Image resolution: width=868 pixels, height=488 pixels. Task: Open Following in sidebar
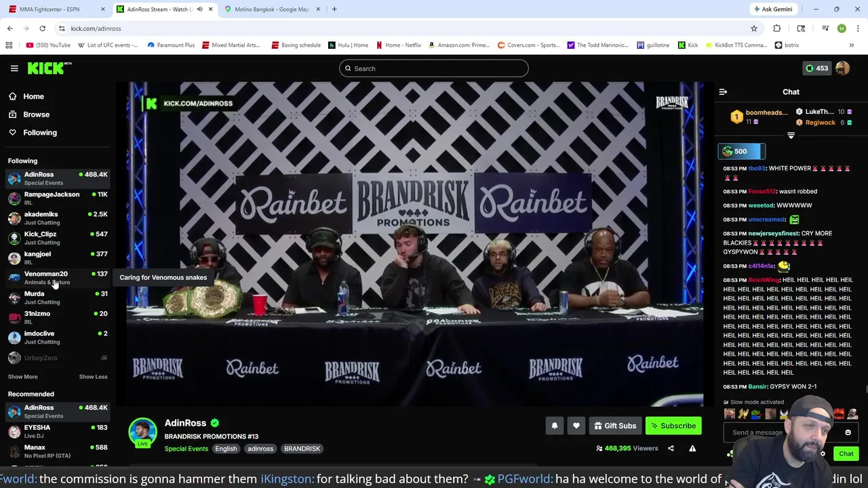(x=40, y=133)
